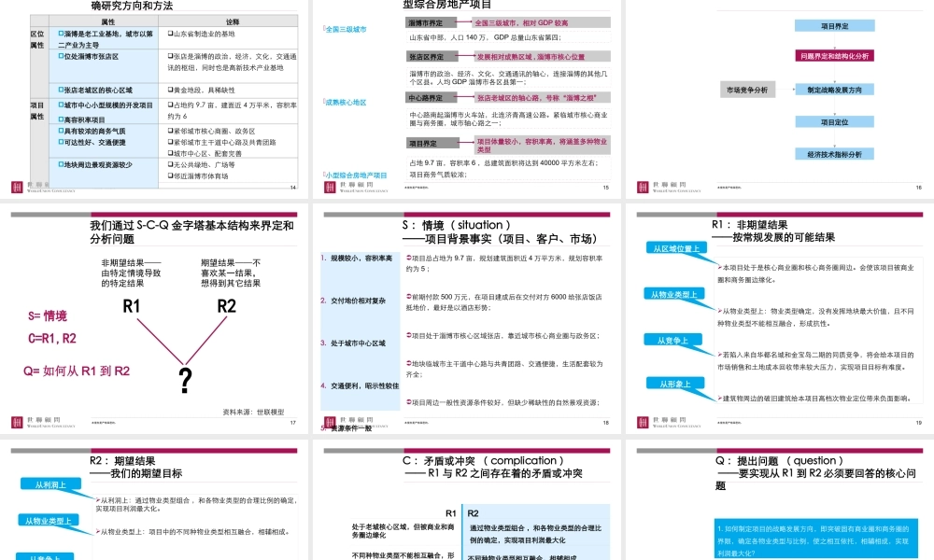The width and height of the screenshot is (934, 560).
Task: Open the C 矛盾或冲突 complication slide
Action: [x=466, y=500]
